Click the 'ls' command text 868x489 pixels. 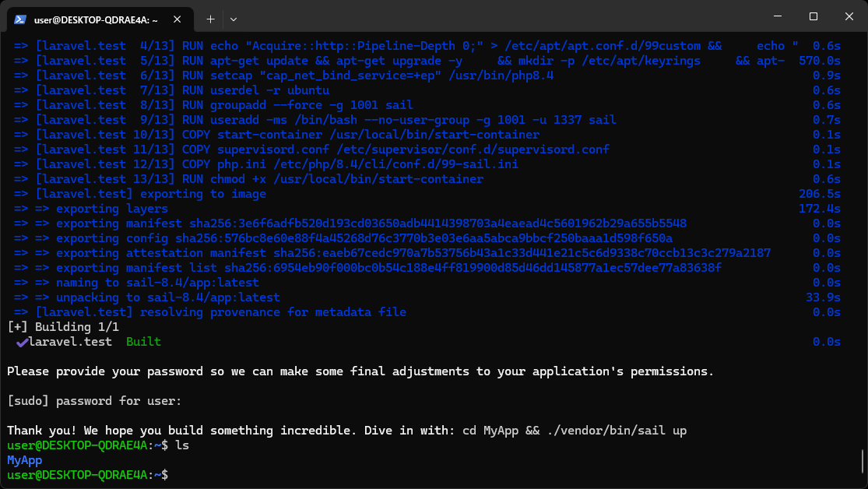tap(182, 445)
